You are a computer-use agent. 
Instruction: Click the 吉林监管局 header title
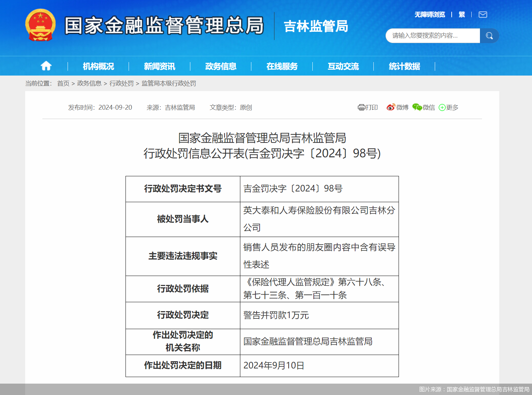pos(316,26)
